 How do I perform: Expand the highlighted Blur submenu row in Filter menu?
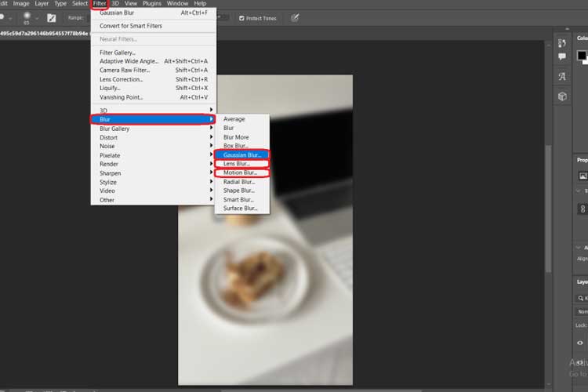tap(153, 119)
